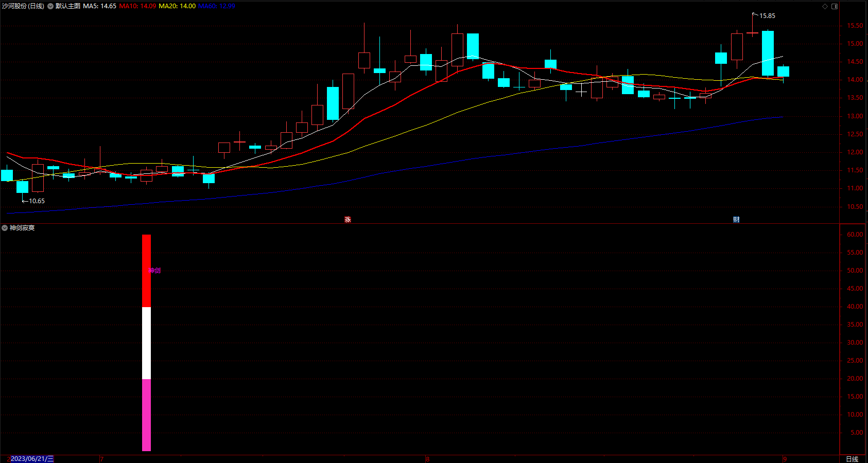This screenshot has width=868, height=463.
Task: Click the 日线 period label at bottom-right
Action: click(852, 459)
